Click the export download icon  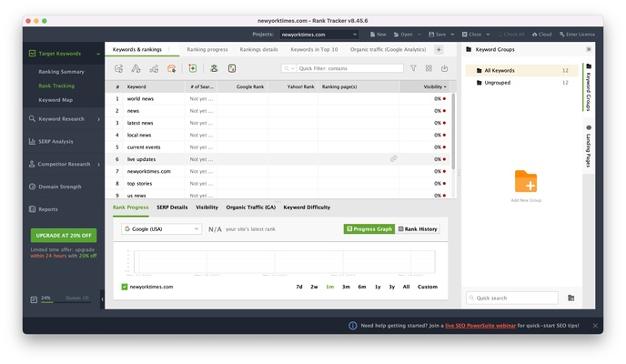pyautogui.click(x=444, y=68)
